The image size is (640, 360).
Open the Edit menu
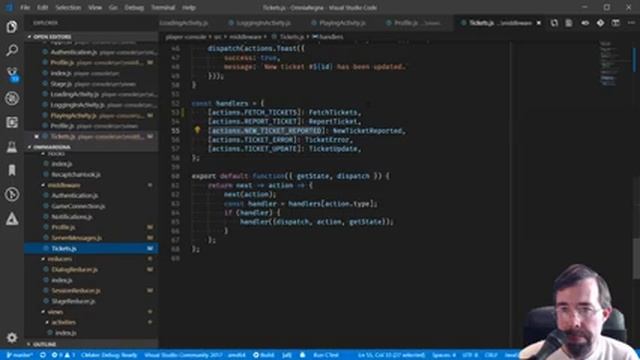click(x=42, y=7)
